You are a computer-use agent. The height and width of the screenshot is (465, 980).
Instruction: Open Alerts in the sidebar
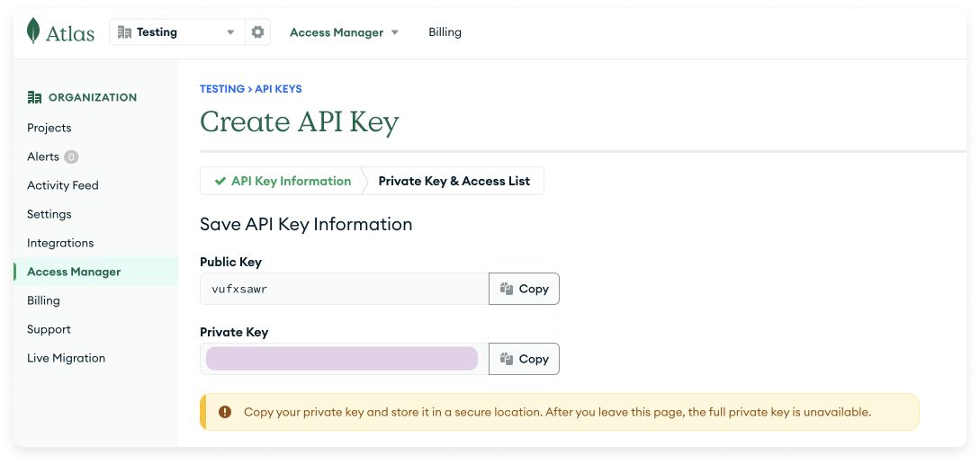(43, 156)
